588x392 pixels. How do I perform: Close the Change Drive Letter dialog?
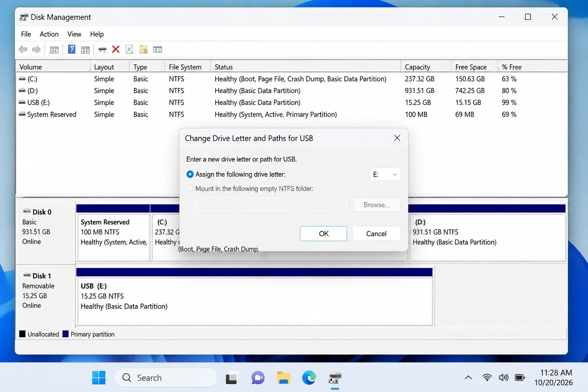(x=397, y=138)
